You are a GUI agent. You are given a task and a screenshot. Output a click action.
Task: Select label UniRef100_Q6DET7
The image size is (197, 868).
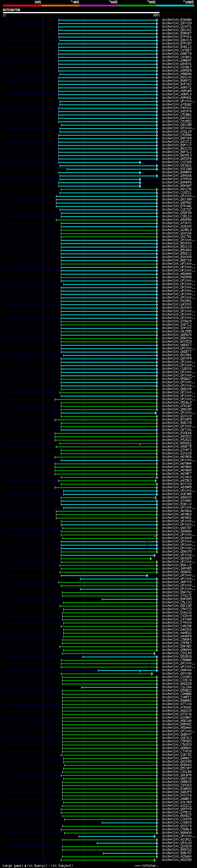(x=177, y=352)
